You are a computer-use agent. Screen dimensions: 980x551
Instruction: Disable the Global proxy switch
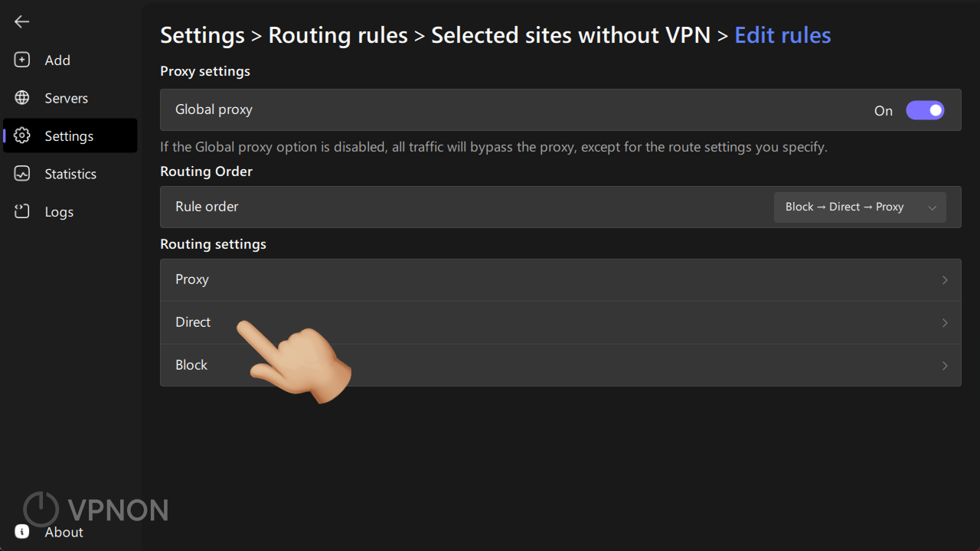pyautogui.click(x=925, y=110)
